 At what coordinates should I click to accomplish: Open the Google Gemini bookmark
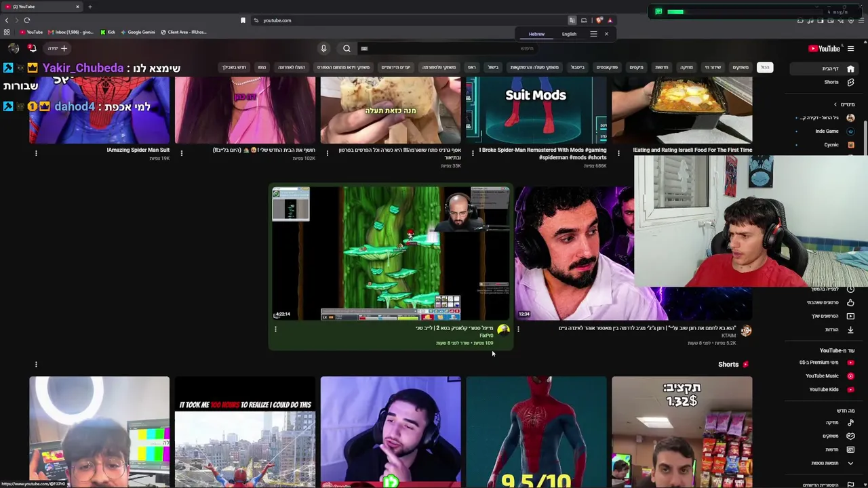coord(138,32)
